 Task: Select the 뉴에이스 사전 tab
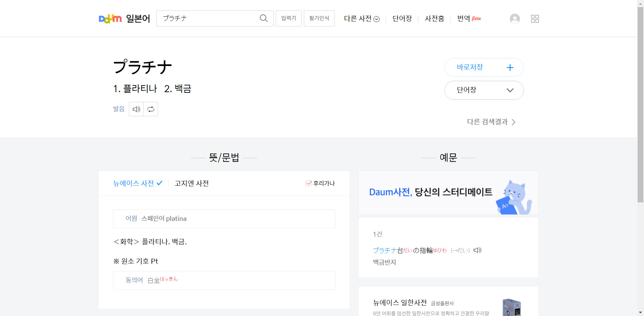[138, 183]
